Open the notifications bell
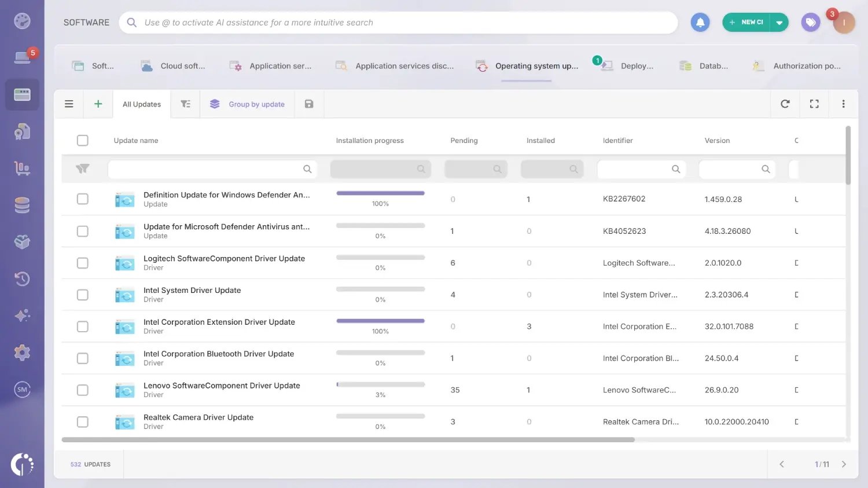 tap(700, 23)
